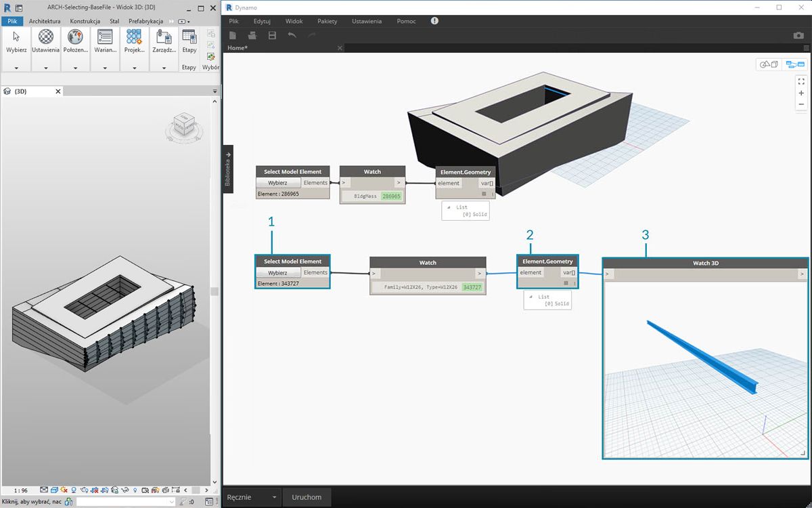Toggle the Sun Path icon in Revit view bar
This screenshot has height=508, width=812.
[64, 490]
